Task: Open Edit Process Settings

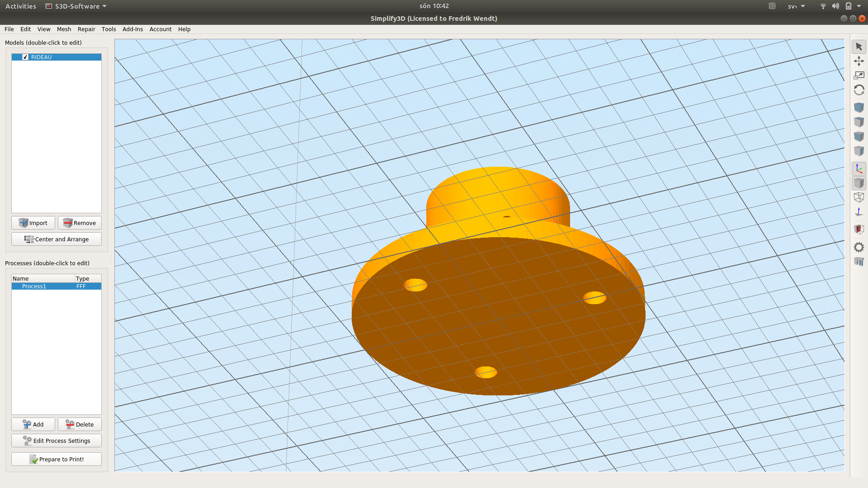Action: pyautogui.click(x=57, y=441)
